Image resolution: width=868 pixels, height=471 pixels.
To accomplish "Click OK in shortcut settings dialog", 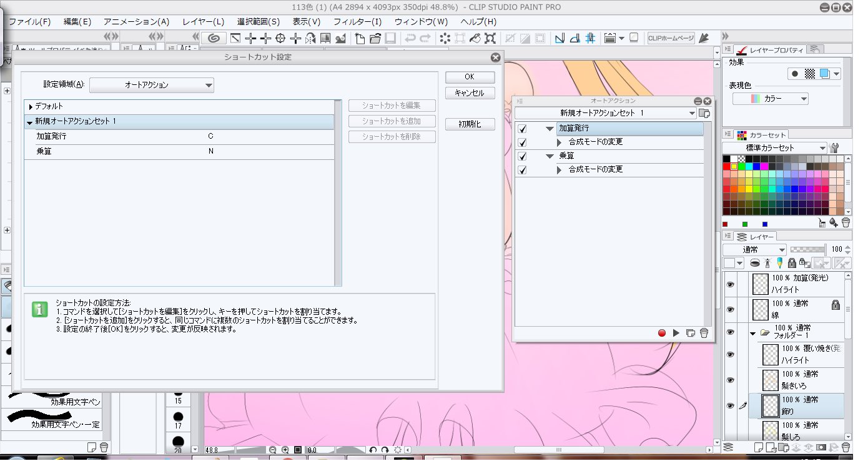I will tap(470, 77).
